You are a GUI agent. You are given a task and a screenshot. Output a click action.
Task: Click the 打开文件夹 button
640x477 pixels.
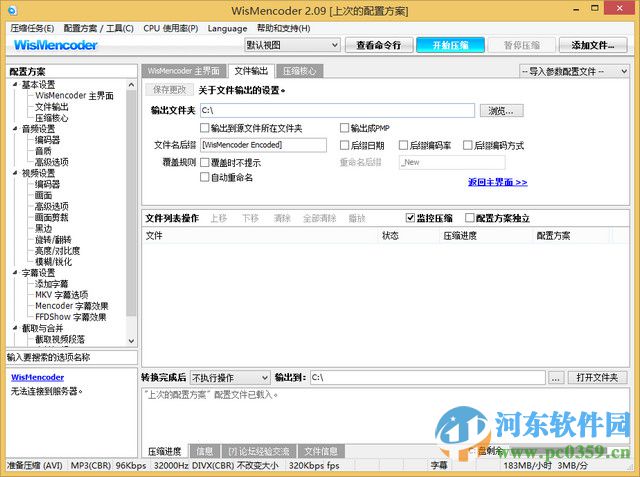pos(597,377)
